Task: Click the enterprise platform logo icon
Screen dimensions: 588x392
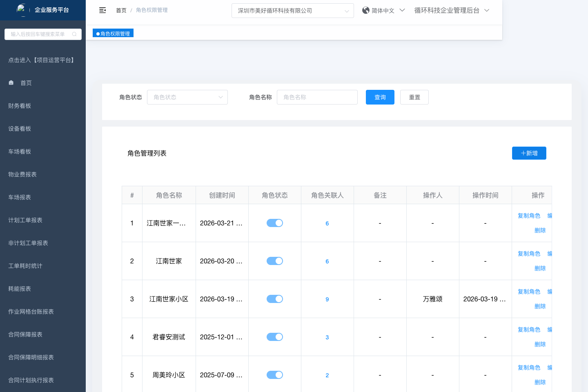Action: point(21,9)
